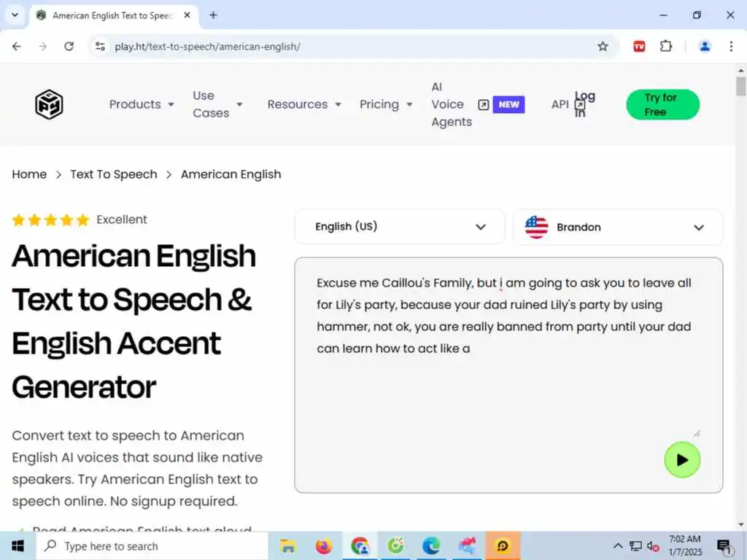Click the text area resize handle

click(x=697, y=433)
